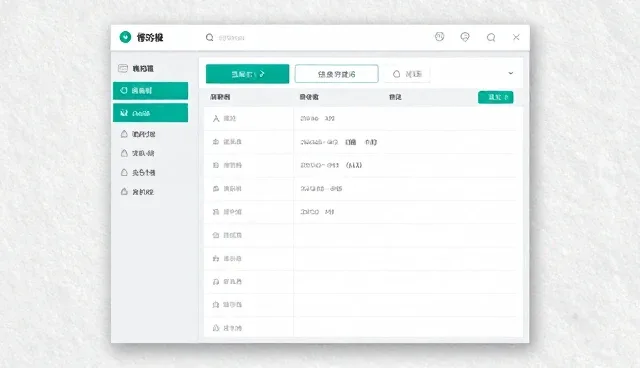Select the second green highlighted sidebar item
640x368 pixels.
[x=150, y=113]
